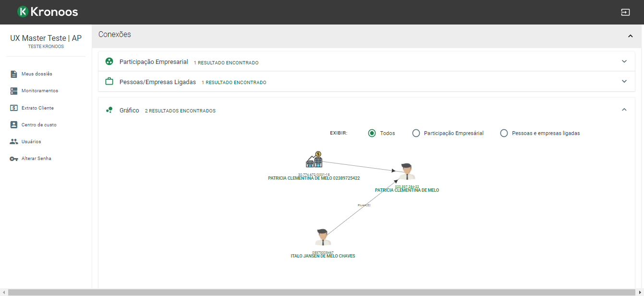Select the Todos radio option
Image resolution: width=644 pixels, height=296 pixels.
point(372,133)
